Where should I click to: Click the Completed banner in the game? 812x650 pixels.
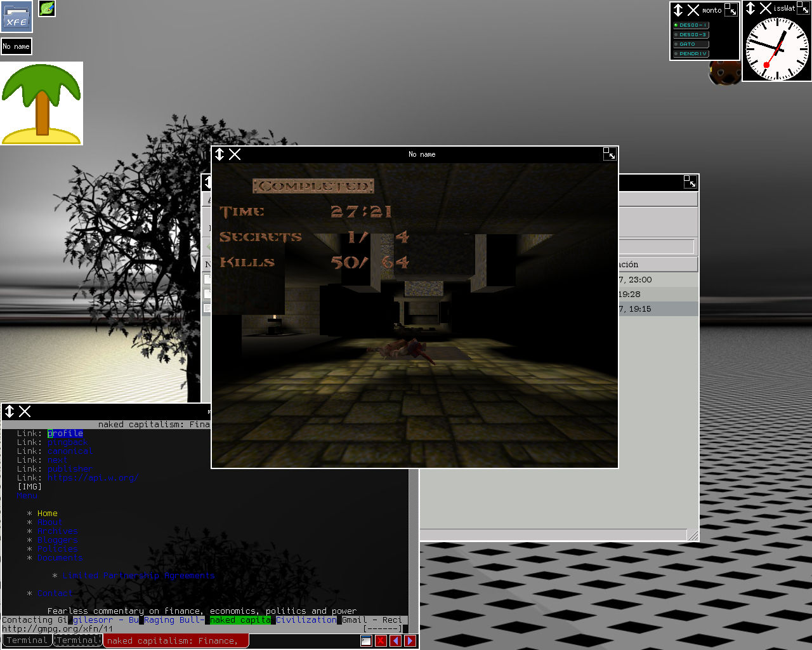(313, 186)
